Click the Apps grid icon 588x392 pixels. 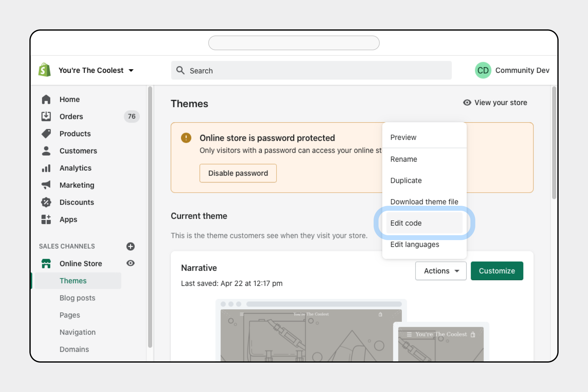[x=46, y=219]
